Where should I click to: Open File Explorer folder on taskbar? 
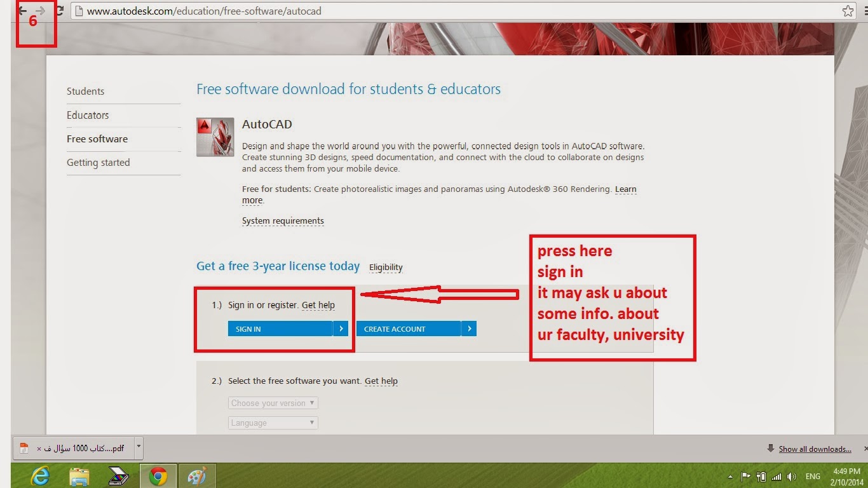coord(79,476)
